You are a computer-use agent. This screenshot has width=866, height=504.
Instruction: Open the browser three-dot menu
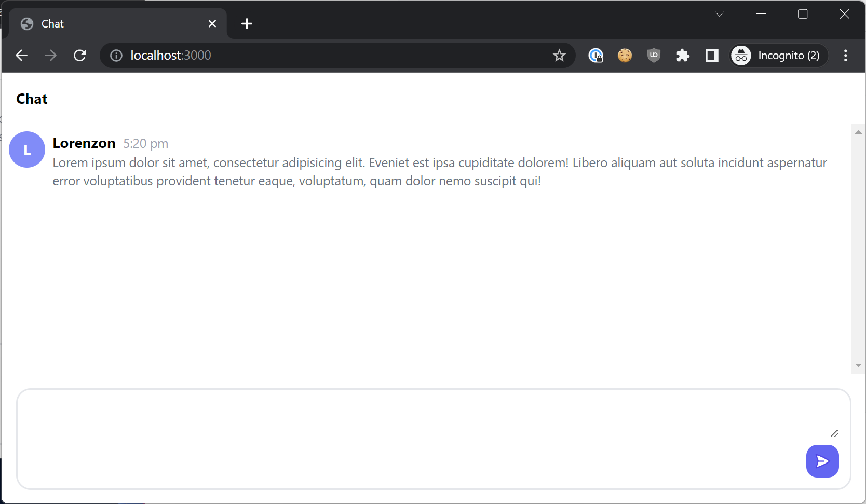coord(845,55)
